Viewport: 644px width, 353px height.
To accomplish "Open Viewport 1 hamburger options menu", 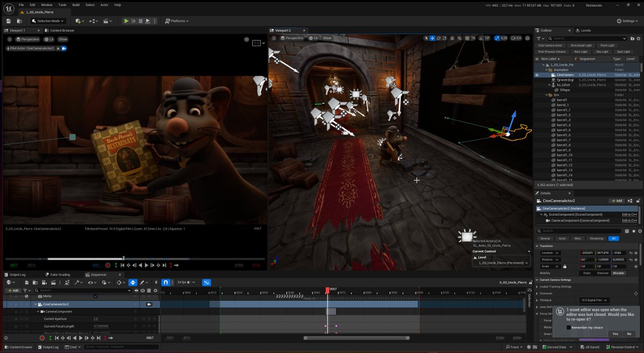I will [10, 39].
